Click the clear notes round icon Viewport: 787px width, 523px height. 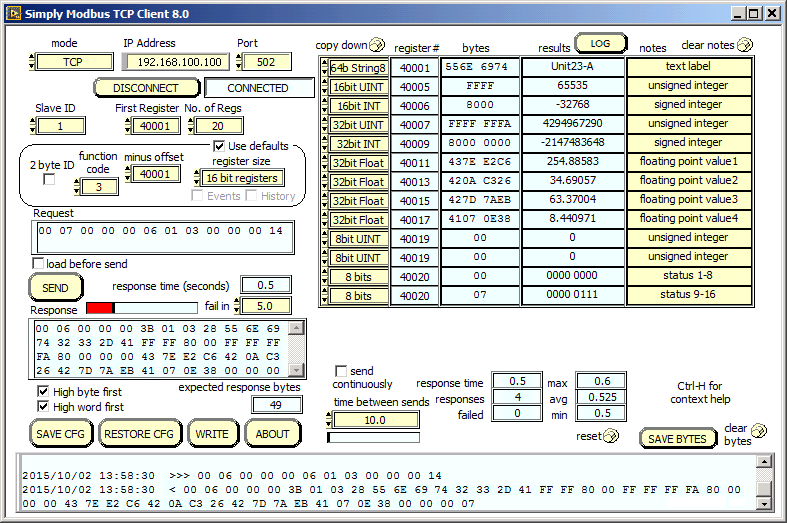(x=745, y=45)
